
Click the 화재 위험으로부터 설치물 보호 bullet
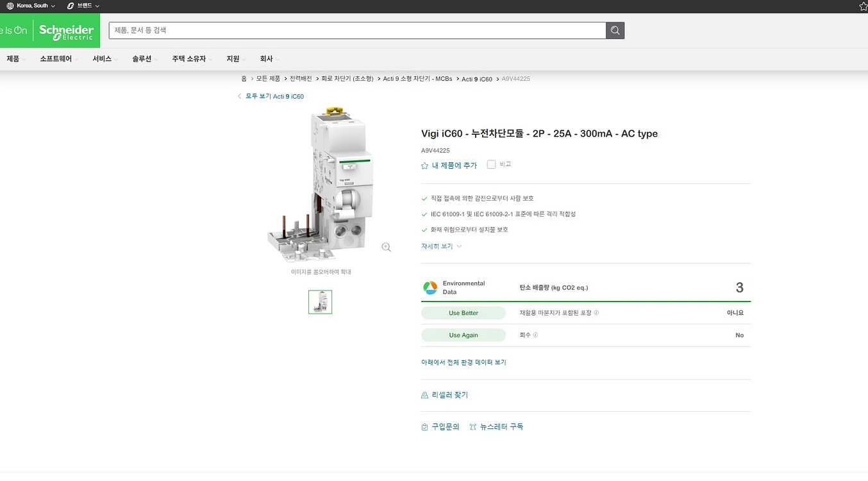point(469,230)
